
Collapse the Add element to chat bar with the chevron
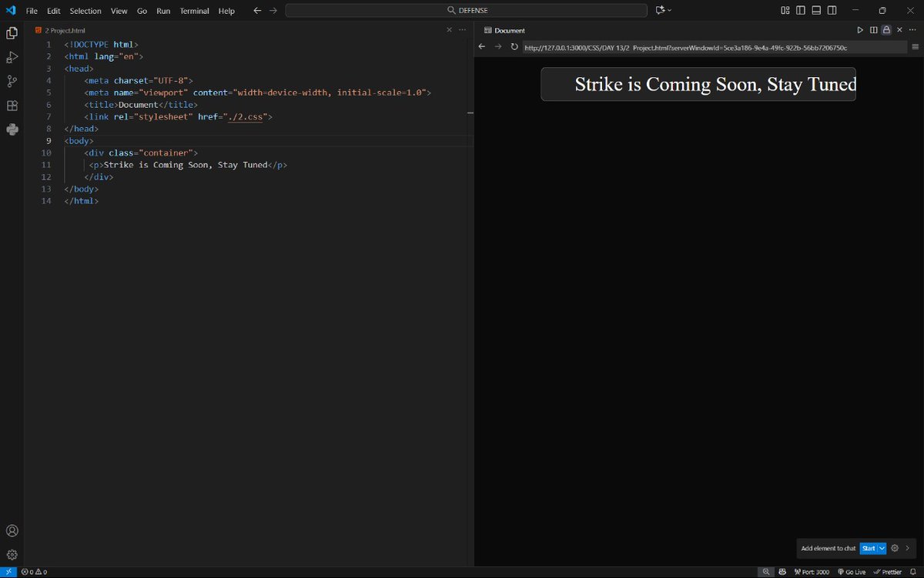908,548
